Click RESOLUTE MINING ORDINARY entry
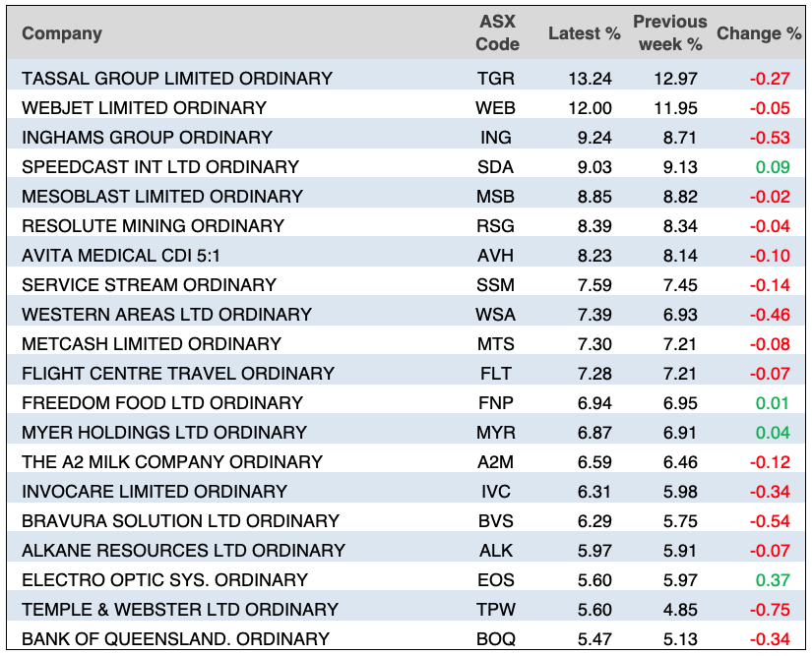Image resolution: width=812 pixels, height=656 pixels. tap(153, 226)
